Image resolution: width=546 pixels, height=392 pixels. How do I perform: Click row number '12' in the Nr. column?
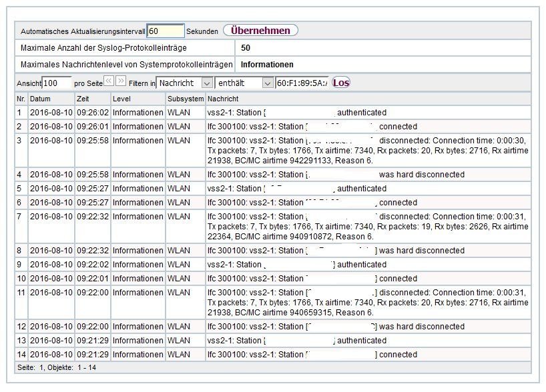[21, 327]
